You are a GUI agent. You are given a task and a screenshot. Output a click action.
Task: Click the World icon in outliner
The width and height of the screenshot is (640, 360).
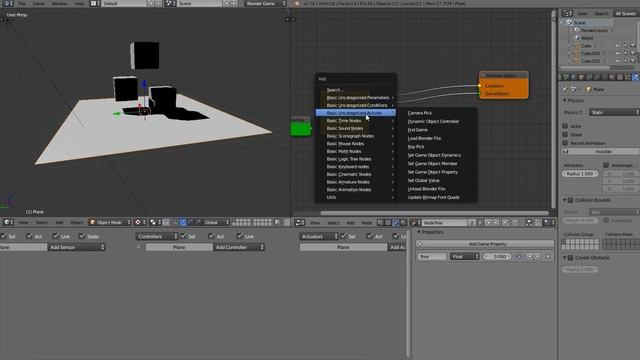[x=577, y=38]
